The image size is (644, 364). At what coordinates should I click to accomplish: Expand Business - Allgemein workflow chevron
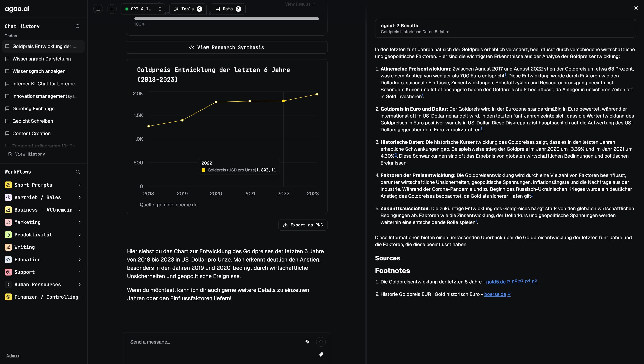[80, 210]
